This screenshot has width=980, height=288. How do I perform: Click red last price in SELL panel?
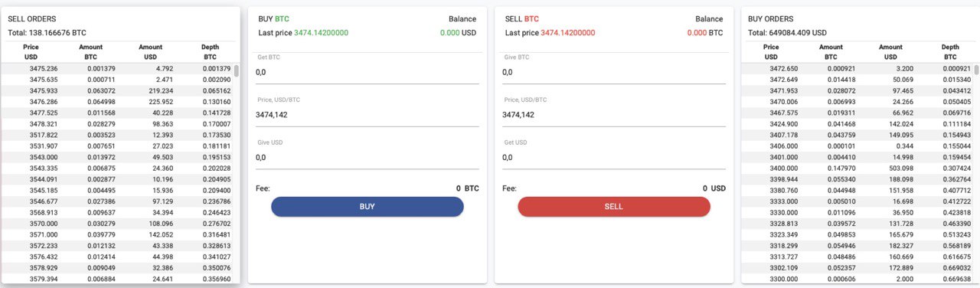click(x=568, y=33)
